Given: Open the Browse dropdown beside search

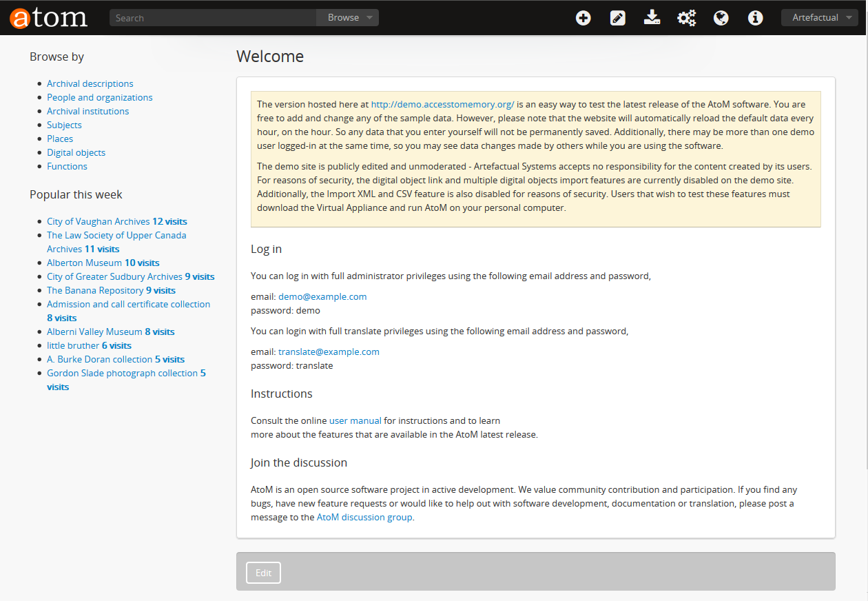Looking at the screenshot, I should 347,17.
